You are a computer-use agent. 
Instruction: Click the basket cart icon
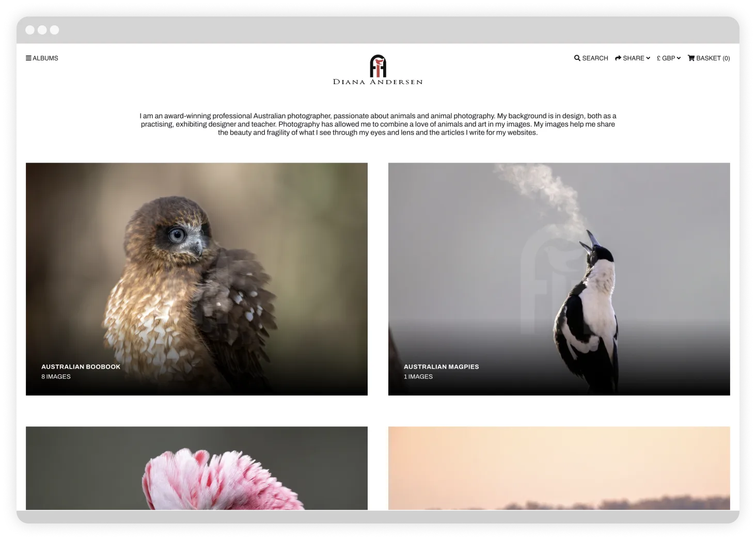coord(691,58)
